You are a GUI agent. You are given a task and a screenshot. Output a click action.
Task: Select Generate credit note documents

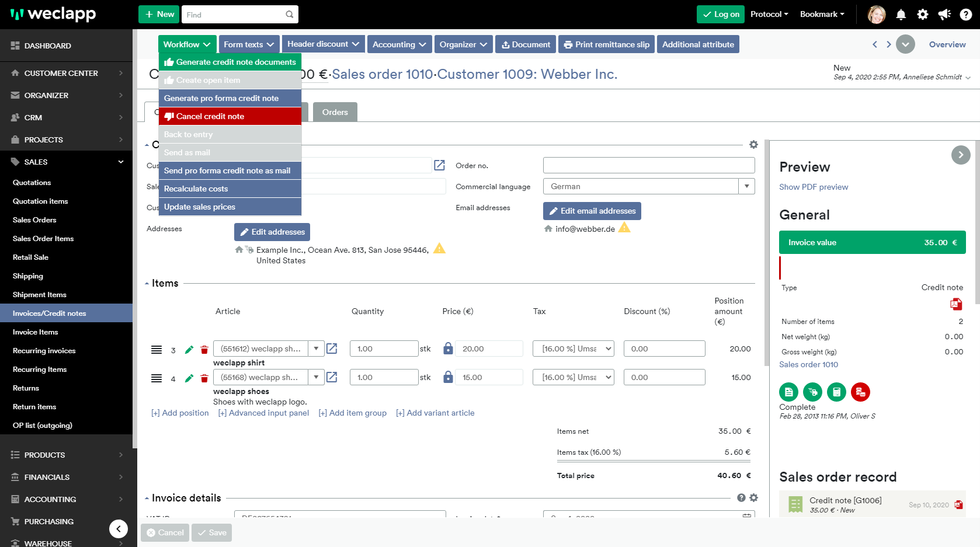click(230, 62)
